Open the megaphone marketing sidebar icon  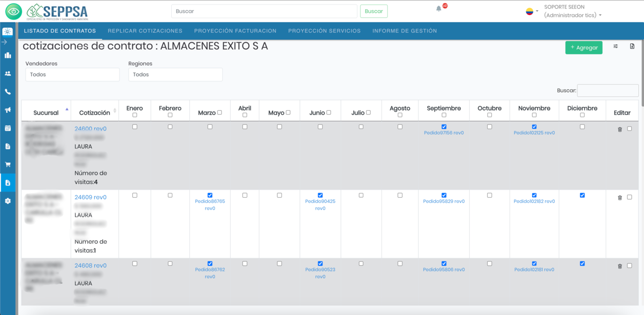[8, 110]
